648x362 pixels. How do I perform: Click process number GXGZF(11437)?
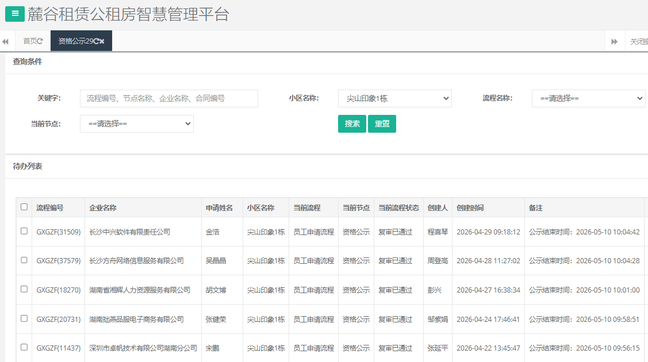58,348
